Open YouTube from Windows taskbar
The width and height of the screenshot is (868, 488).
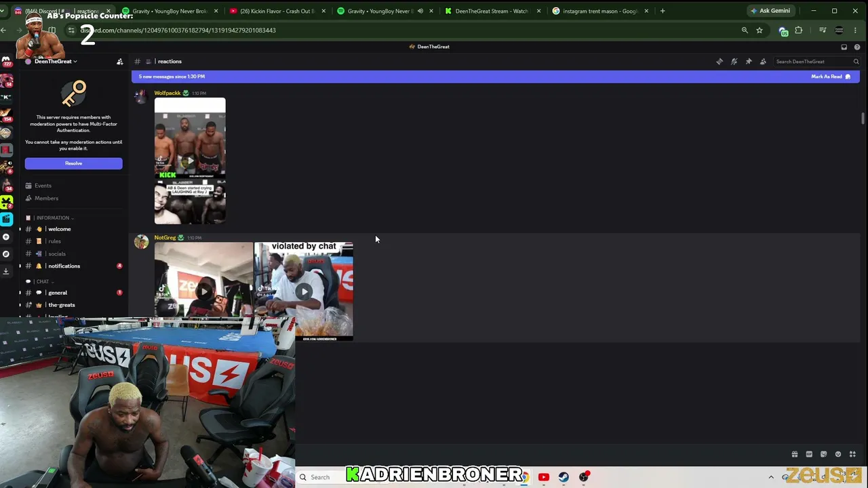click(x=544, y=477)
